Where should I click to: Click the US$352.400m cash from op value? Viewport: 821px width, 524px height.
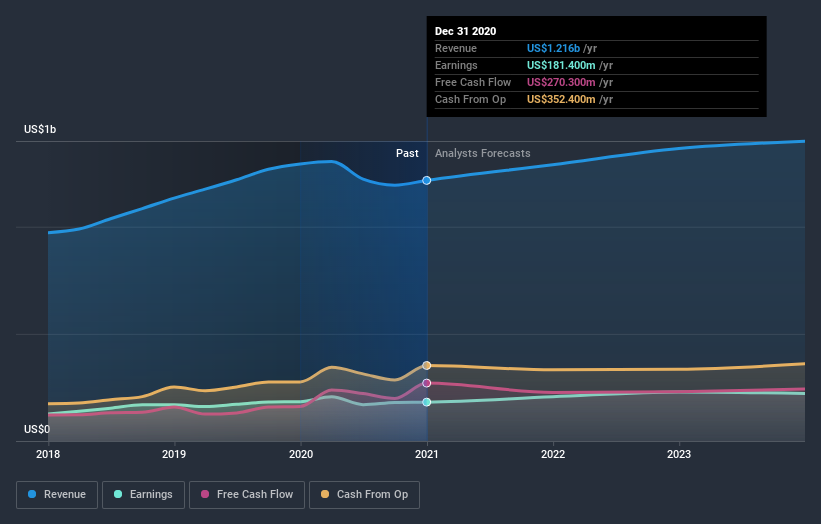tap(561, 99)
